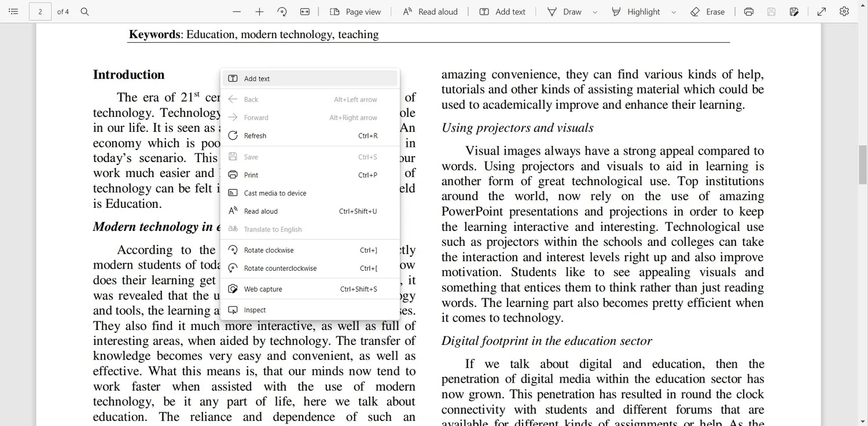Click the page number input field
Viewport: 868px width, 426px height.
(40, 12)
